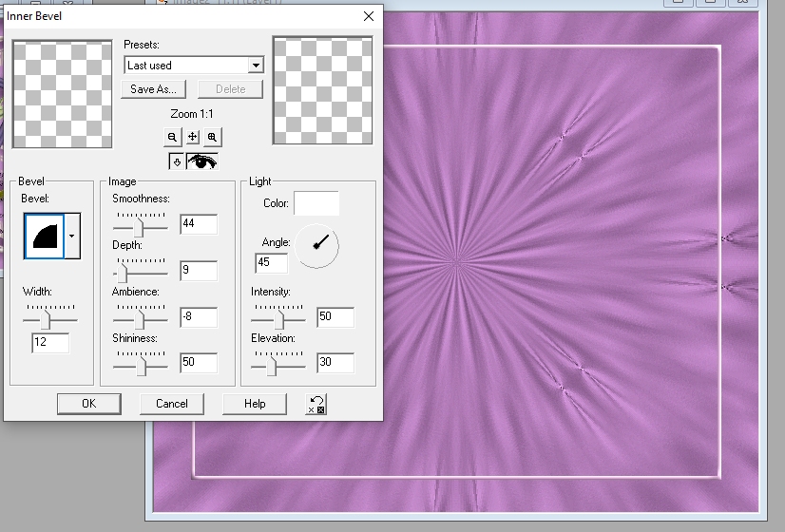Cancel the Inner Bevel dialog
This screenshot has height=532, width=785.
point(171,404)
